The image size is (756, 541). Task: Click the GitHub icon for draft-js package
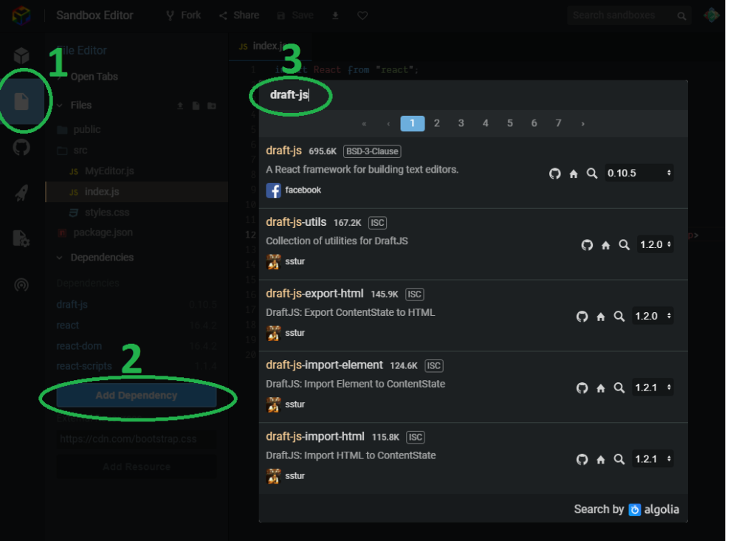555,173
